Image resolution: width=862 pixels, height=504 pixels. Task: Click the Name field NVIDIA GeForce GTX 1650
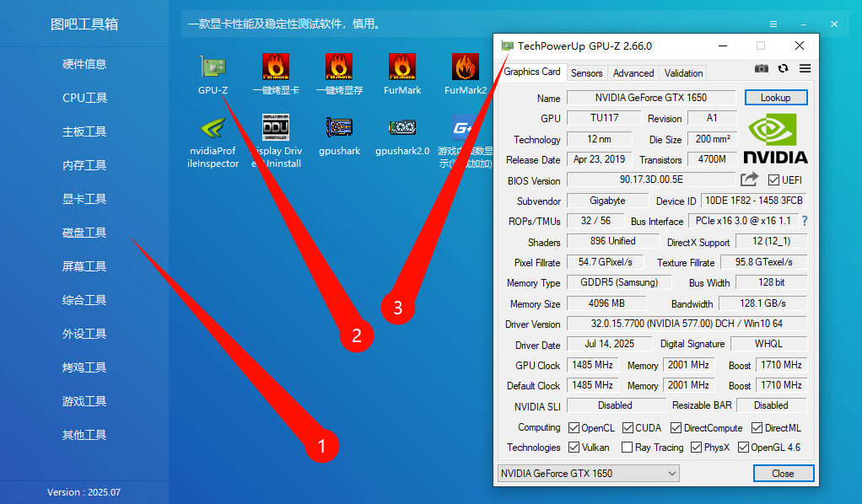[x=651, y=97]
